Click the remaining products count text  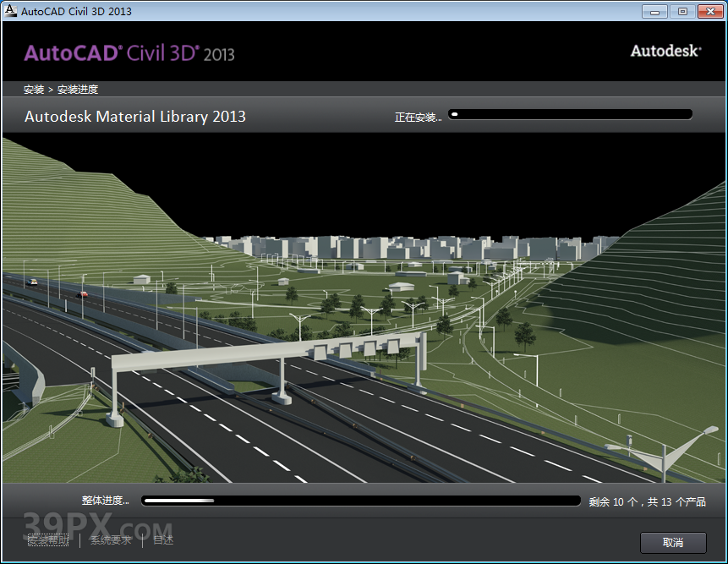647,501
